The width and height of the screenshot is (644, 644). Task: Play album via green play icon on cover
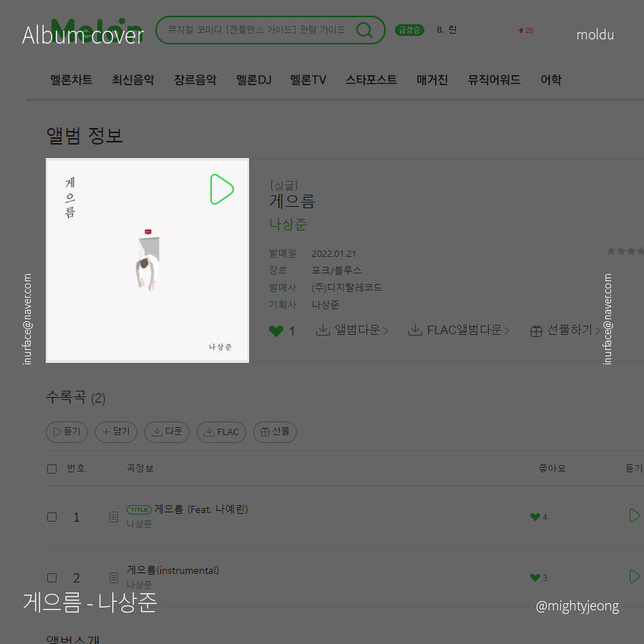pyautogui.click(x=222, y=190)
